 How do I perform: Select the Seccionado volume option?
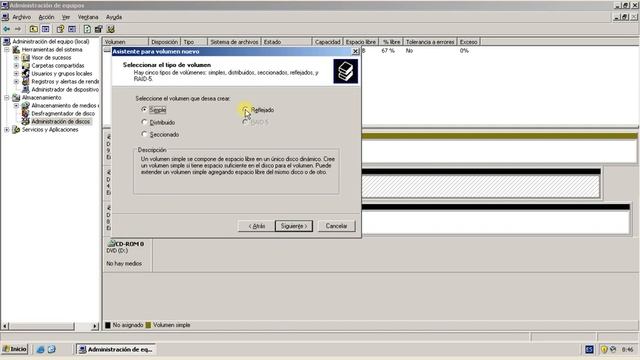(x=144, y=134)
